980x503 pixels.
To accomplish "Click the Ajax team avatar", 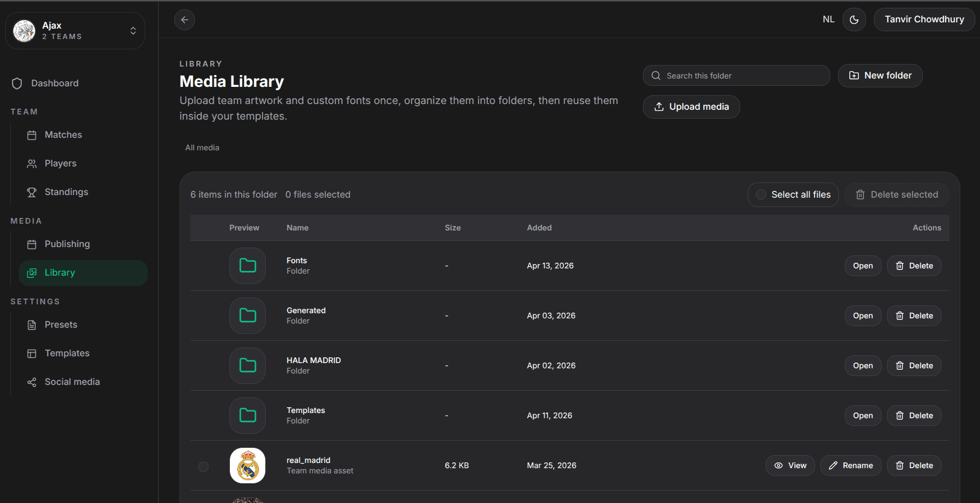I will (x=24, y=31).
